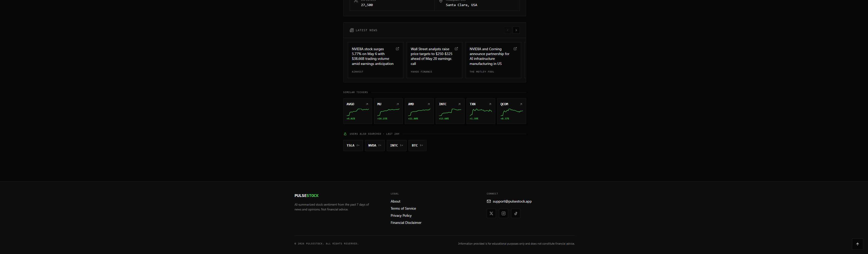The height and width of the screenshot is (254, 868).
Task: Click the AVGO ticker symbol
Action: click(x=350, y=104)
